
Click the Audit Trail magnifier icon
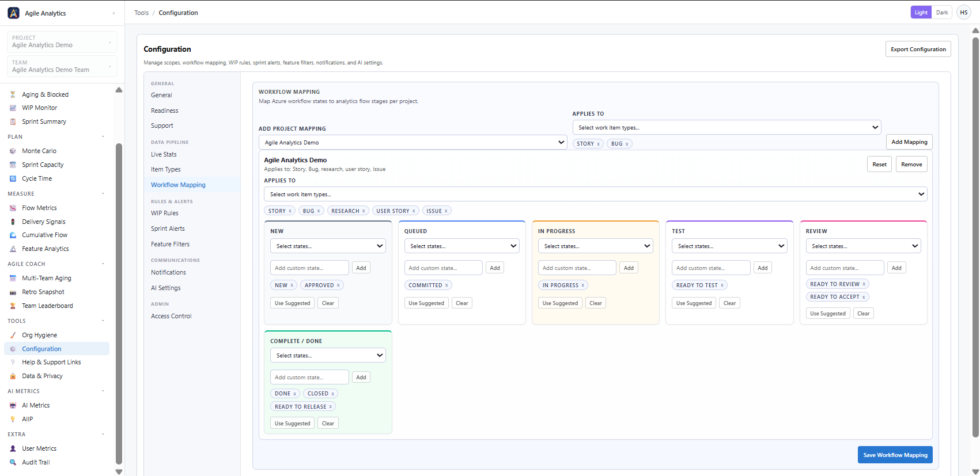click(13, 462)
